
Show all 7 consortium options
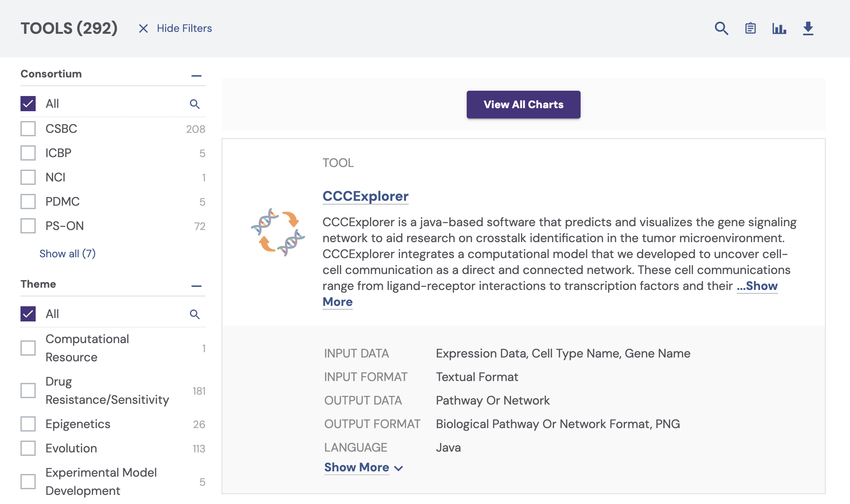pos(68,254)
